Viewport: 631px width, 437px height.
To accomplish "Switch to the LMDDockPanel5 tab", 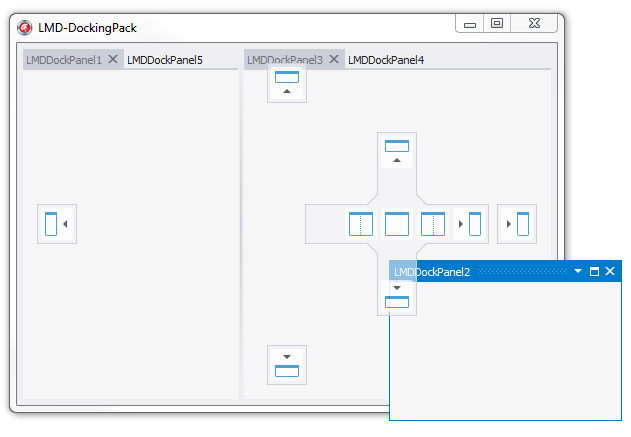I will [x=165, y=60].
